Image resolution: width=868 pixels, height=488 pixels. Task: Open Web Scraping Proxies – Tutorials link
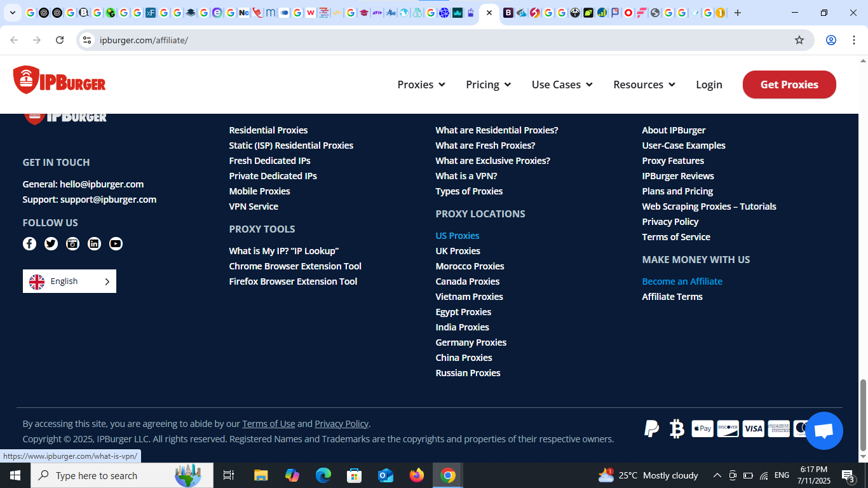click(709, 207)
